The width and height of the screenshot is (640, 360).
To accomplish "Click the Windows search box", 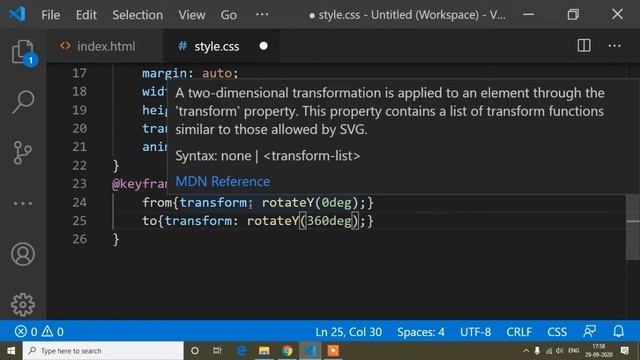I will [x=103, y=351].
